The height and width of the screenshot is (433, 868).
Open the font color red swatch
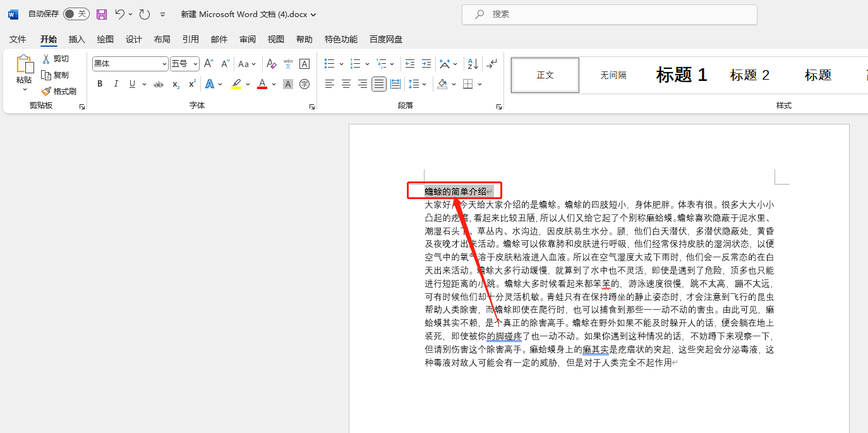click(x=262, y=83)
